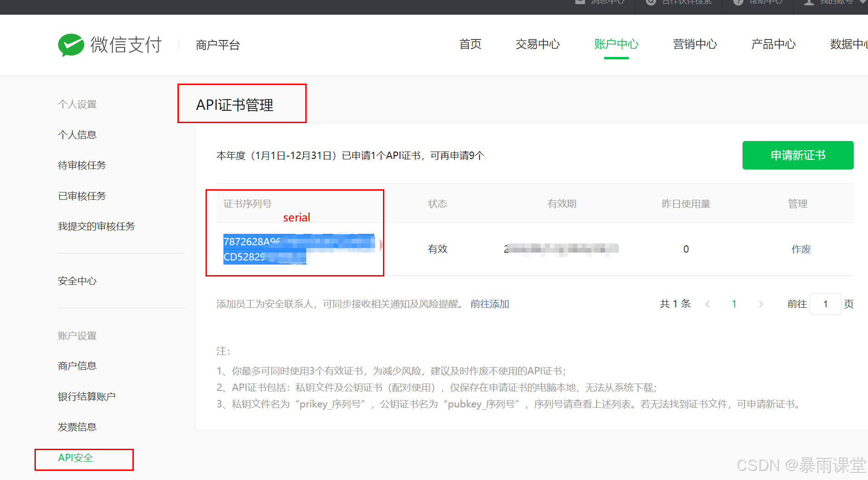Go to next page with right chevron
This screenshot has width=868, height=480.
click(761, 304)
